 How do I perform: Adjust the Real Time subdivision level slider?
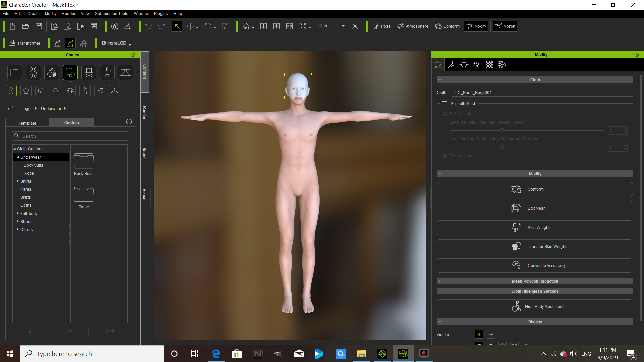(502, 130)
